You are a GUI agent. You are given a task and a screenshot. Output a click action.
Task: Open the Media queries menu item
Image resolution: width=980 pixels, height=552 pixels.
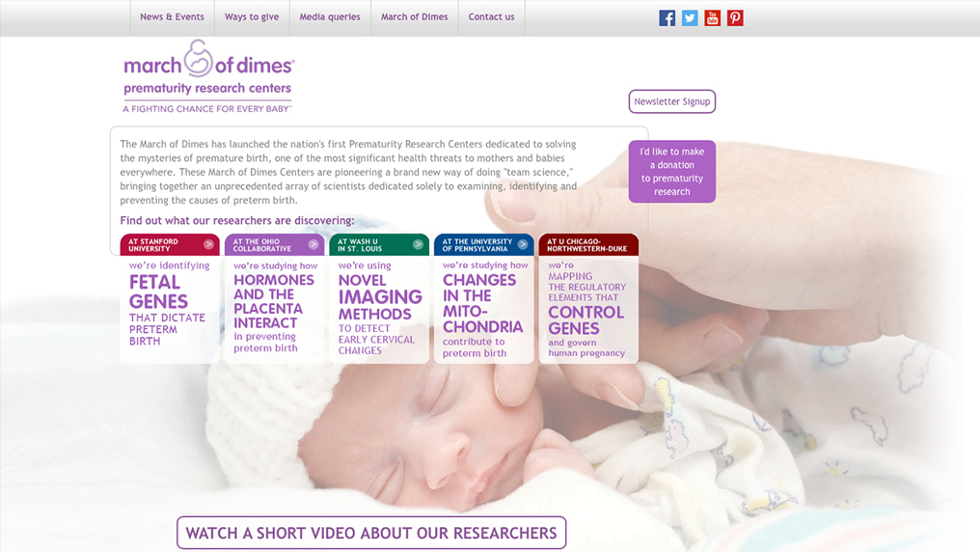tap(330, 17)
